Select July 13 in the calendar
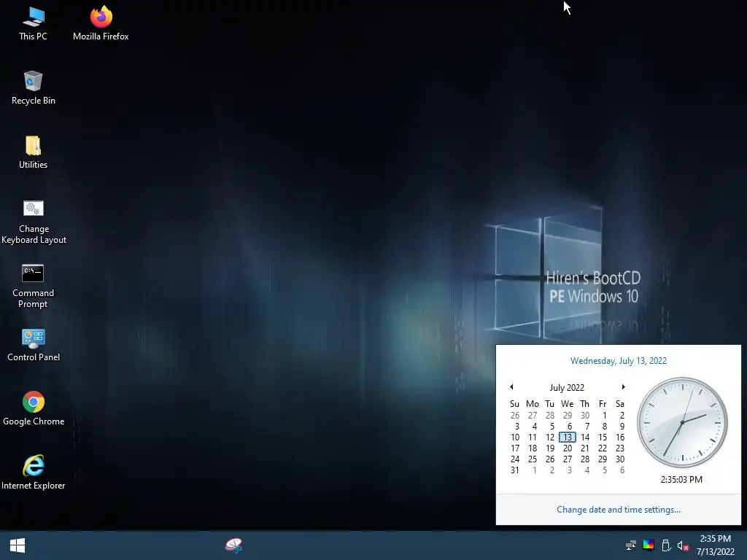Image resolution: width=747 pixels, height=560 pixels. (x=568, y=437)
